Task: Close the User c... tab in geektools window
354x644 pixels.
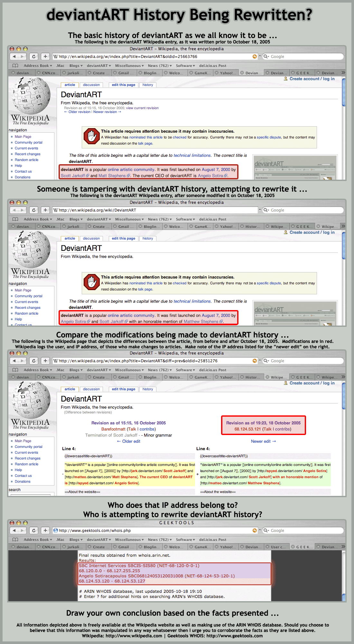Action: pyautogui.click(x=267, y=547)
